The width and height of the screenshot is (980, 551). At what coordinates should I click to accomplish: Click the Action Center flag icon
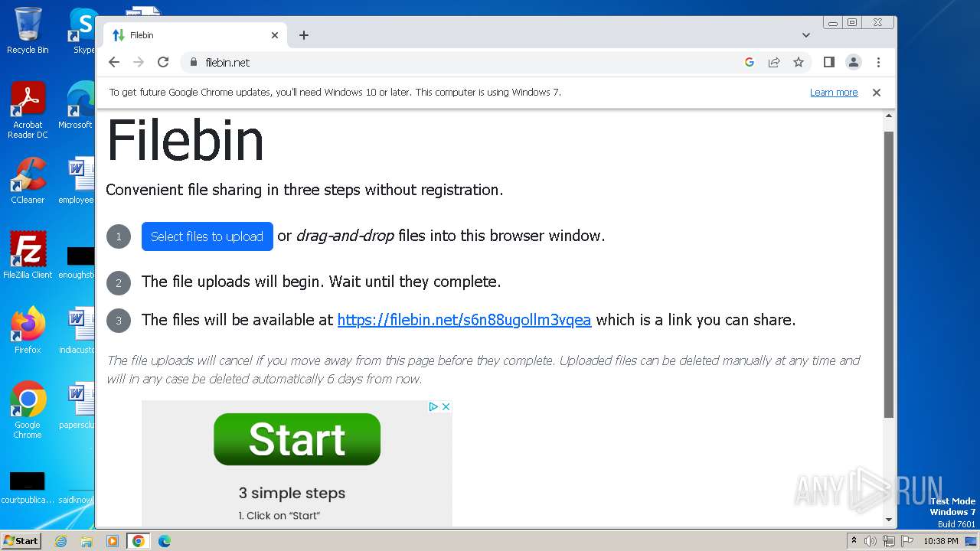coord(906,541)
